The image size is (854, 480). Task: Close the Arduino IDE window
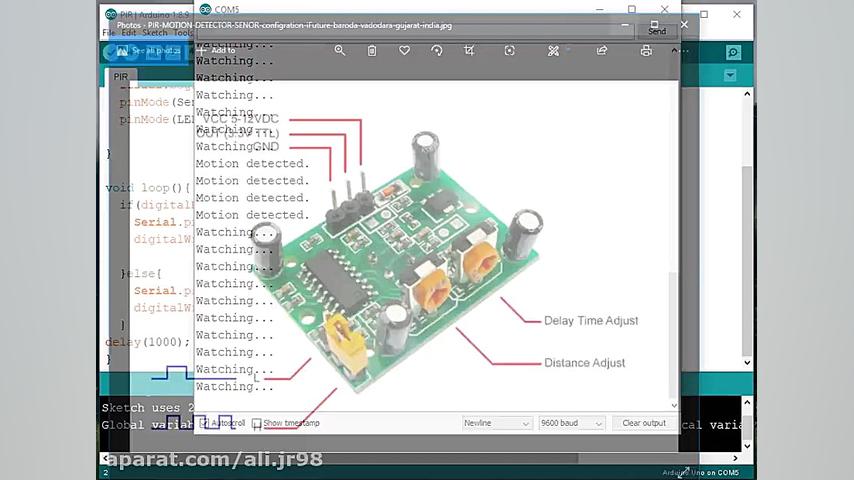pyautogui.click(x=737, y=15)
